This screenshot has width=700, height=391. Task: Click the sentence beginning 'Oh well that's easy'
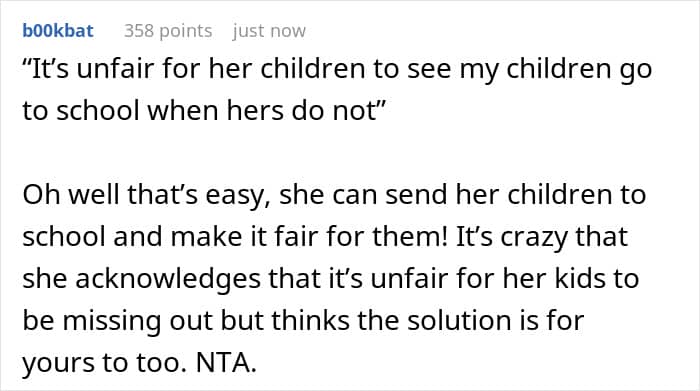(334, 196)
